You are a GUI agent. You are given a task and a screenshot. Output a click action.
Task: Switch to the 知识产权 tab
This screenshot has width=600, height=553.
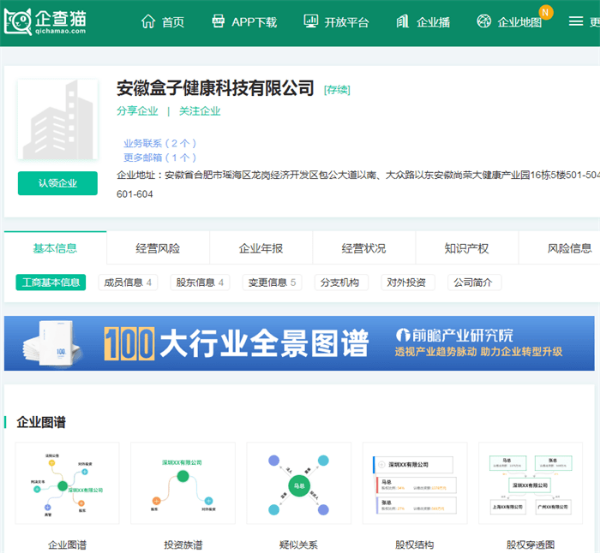pyautogui.click(x=467, y=248)
